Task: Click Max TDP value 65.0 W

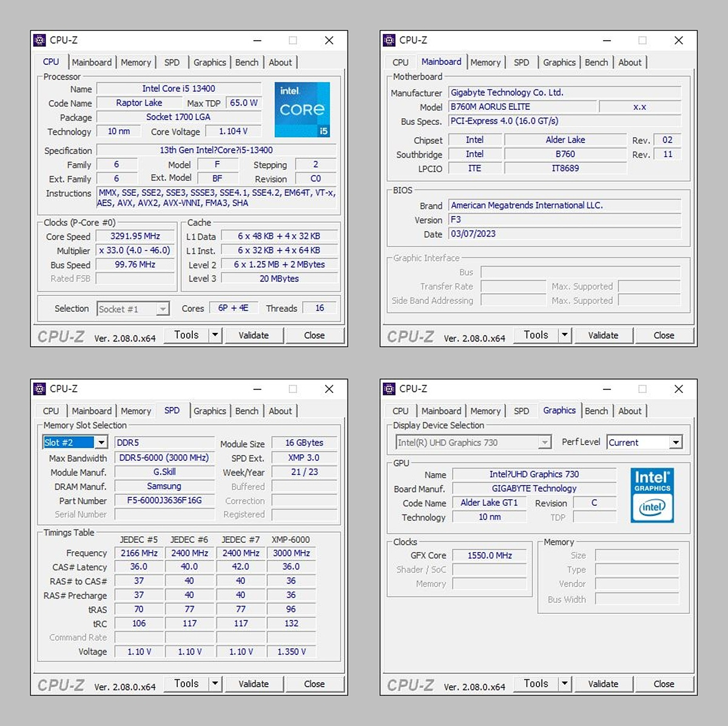Action: tap(244, 103)
